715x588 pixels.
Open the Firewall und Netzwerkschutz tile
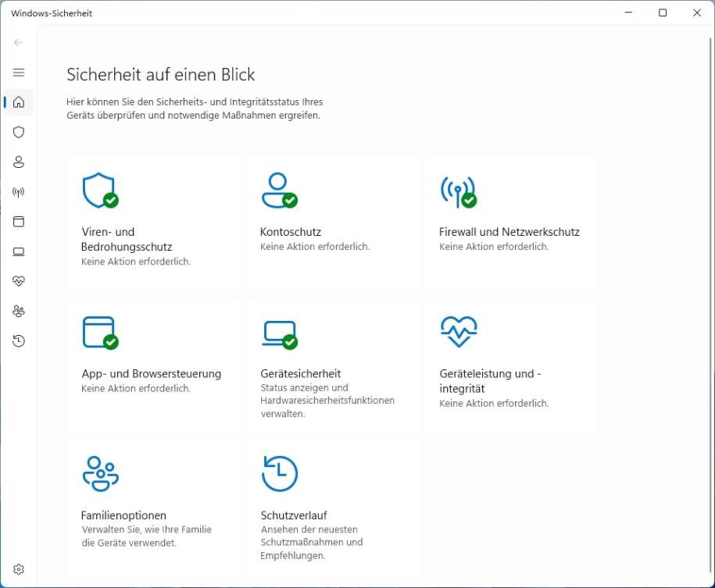pyautogui.click(x=512, y=223)
